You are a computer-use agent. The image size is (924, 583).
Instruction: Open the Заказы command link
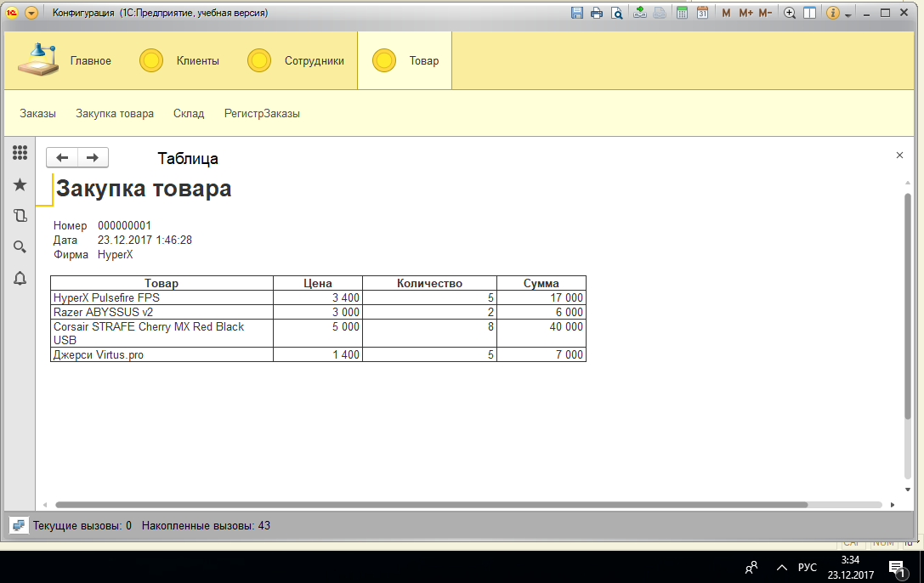click(37, 113)
